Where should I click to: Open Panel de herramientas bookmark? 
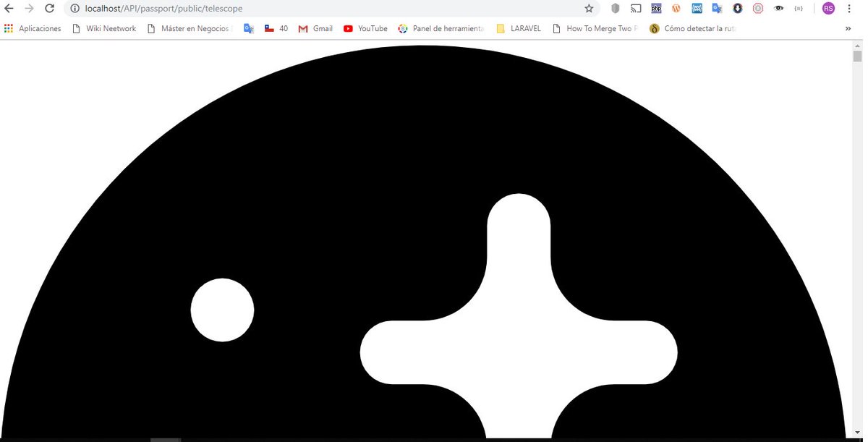(x=441, y=29)
